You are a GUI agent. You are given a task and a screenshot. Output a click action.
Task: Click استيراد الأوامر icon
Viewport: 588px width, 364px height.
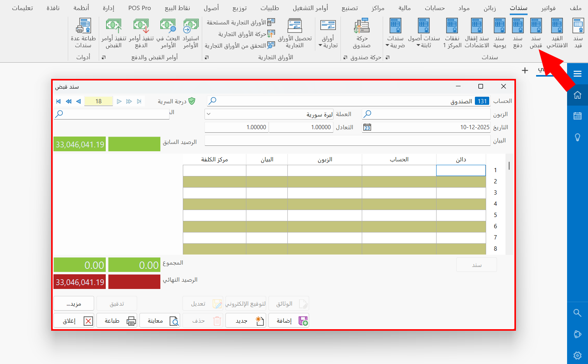point(190,33)
